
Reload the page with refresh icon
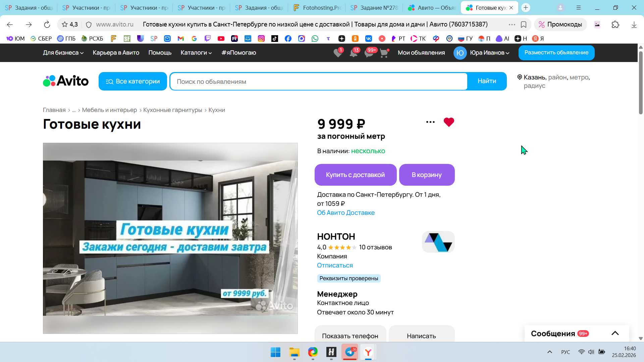pyautogui.click(x=47, y=24)
